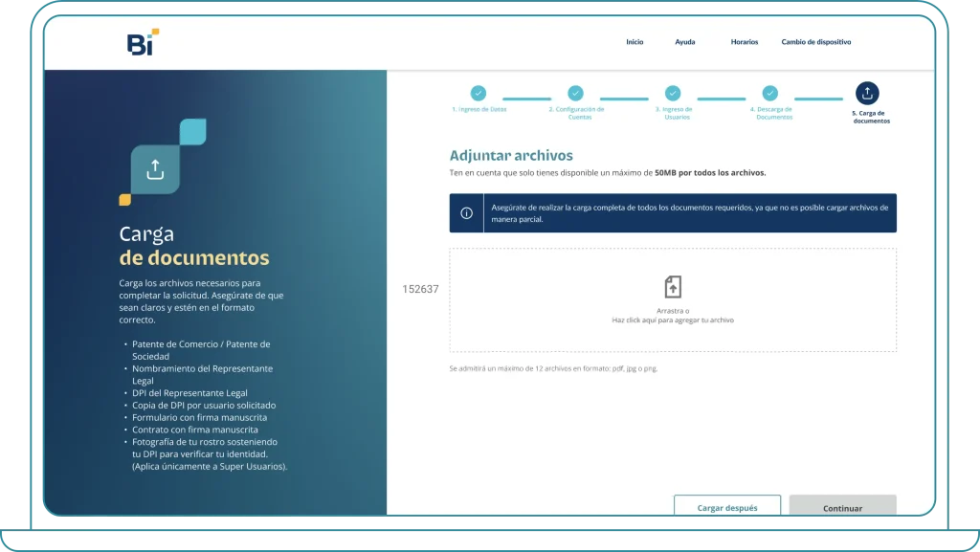Open the Inicio menu item

click(x=635, y=42)
